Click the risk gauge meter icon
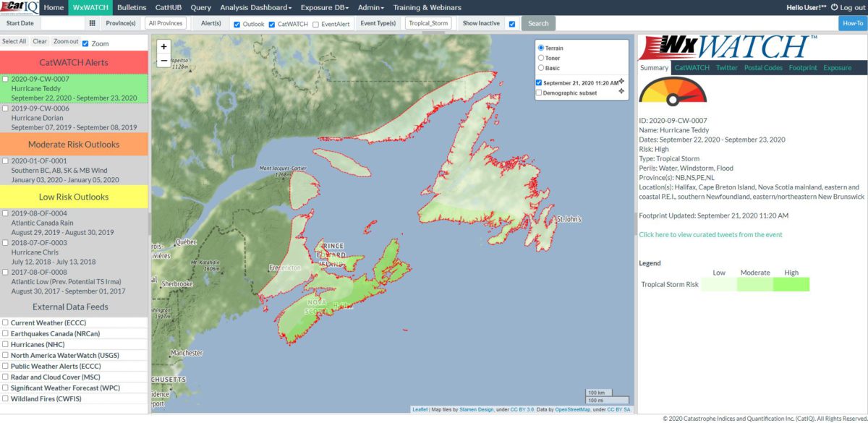This screenshot has width=868, height=423. click(x=673, y=90)
